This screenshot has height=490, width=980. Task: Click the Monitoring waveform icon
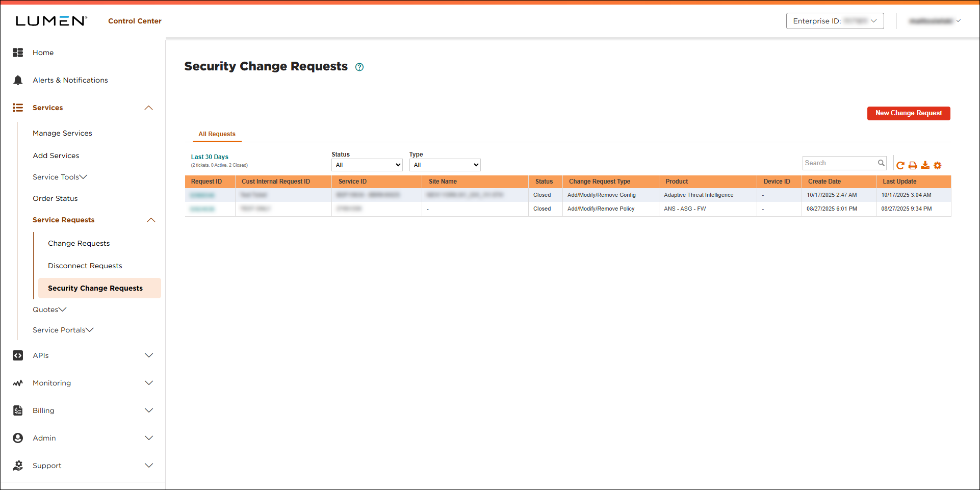pos(18,383)
